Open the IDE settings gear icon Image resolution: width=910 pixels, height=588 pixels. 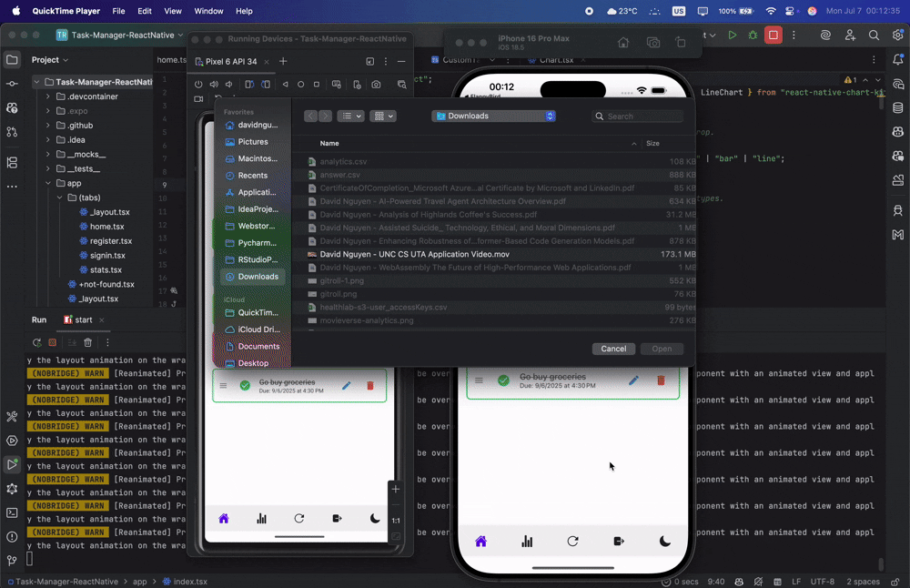click(x=898, y=35)
